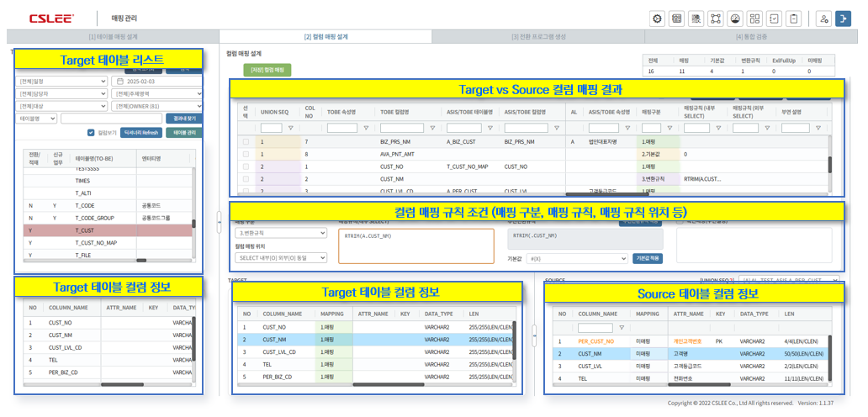Open the [전체]주제영역 dropdown
868x417 pixels.
pos(157,93)
